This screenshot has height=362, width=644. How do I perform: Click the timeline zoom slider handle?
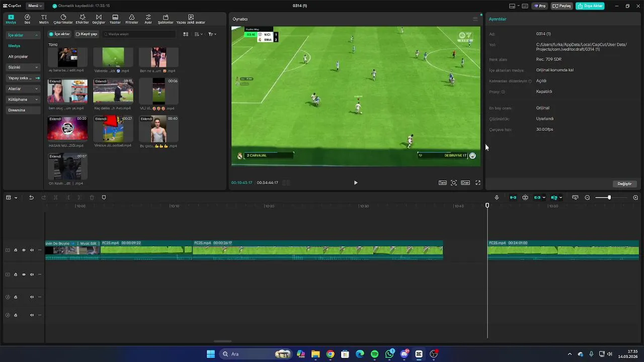[609, 198]
